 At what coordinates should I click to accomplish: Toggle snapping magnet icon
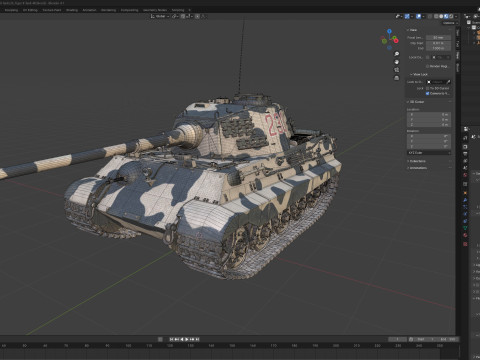coord(183,16)
